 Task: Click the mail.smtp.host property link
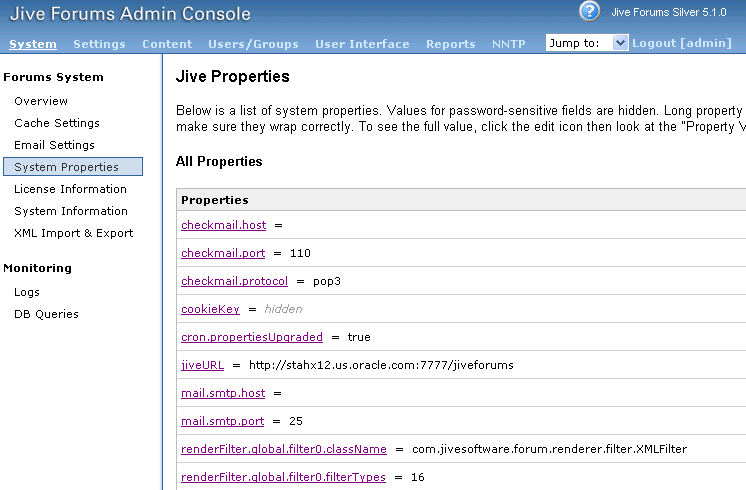pyautogui.click(x=223, y=393)
